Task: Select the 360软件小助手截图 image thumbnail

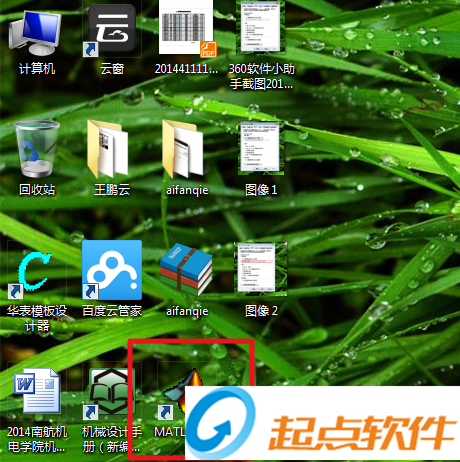Action: [261, 27]
